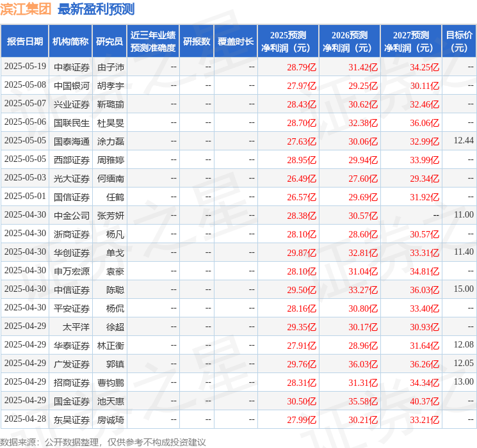Click 中信证券 target price 15.00
This screenshot has height=448, width=477.
pos(463,289)
